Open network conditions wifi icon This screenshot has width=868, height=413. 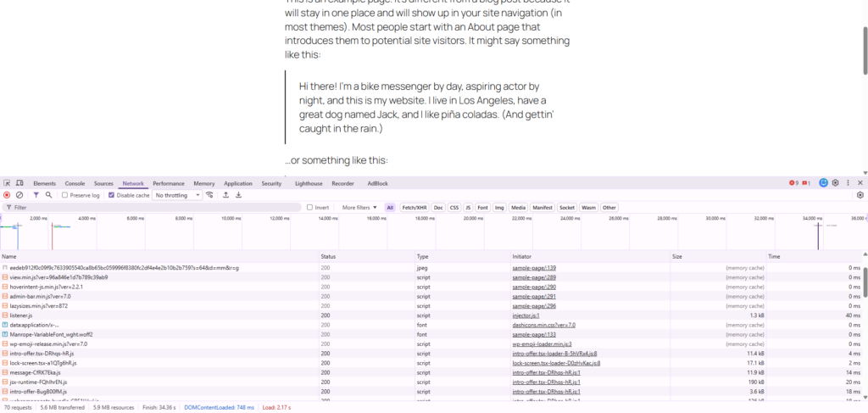[x=209, y=195]
